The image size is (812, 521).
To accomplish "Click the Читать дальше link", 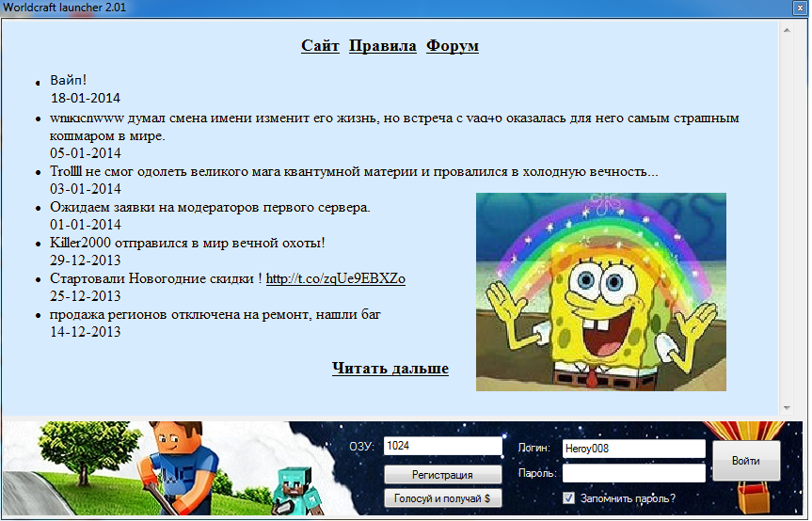I will 390,369.
